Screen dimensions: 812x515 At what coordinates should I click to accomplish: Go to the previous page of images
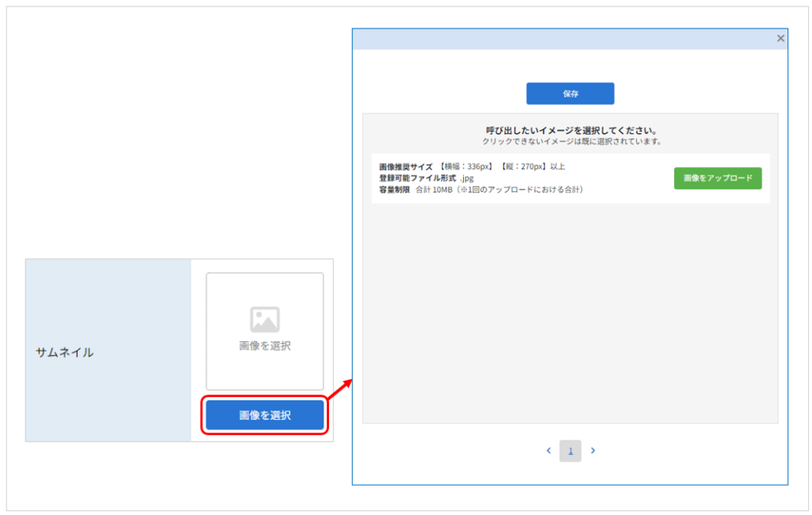point(549,450)
